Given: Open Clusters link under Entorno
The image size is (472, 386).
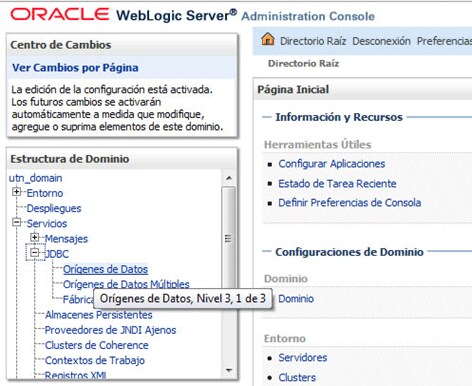Looking at the screenshot, I should (x=297, y=377).
